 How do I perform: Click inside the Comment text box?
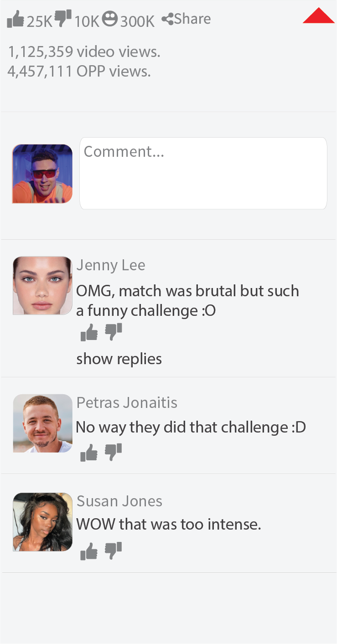(x=203, y=173)
